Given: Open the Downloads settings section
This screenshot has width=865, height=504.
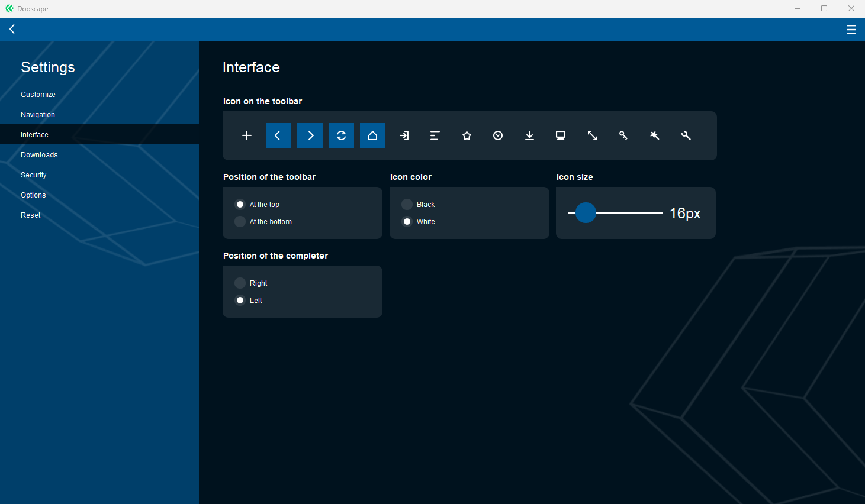Looking at the screenshot, I should tap(39, 155).
